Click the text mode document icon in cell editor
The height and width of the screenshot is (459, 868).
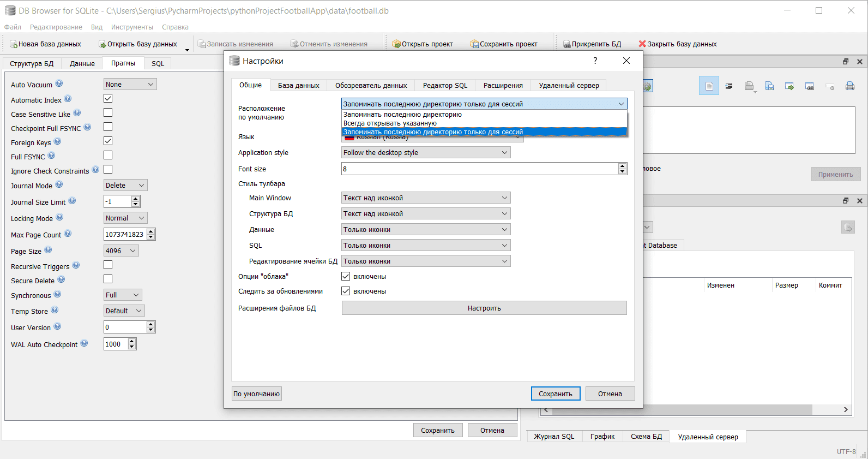tap(709, 86)
